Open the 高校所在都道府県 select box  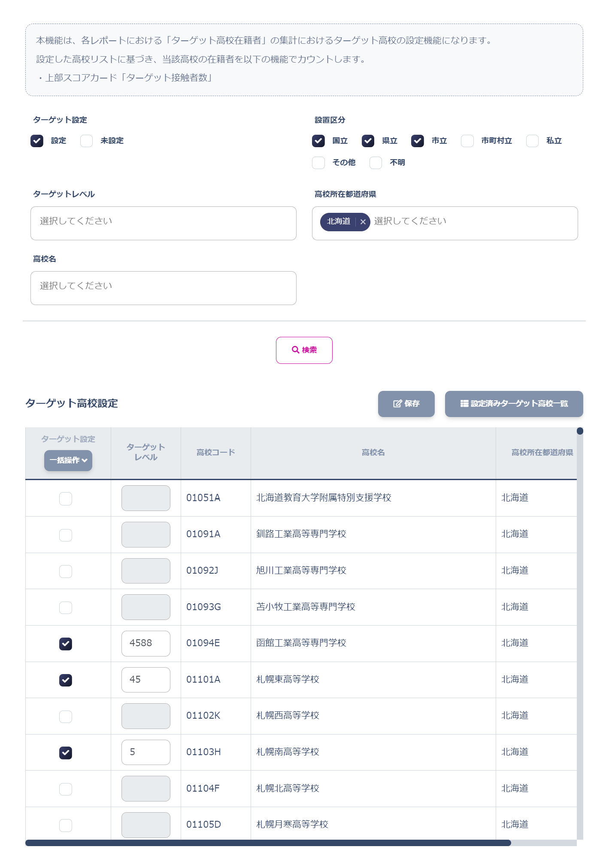point(445,223)
